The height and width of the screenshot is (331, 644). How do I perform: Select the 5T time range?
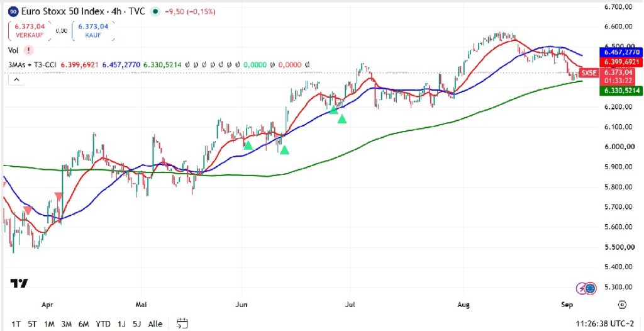[33, 324]
